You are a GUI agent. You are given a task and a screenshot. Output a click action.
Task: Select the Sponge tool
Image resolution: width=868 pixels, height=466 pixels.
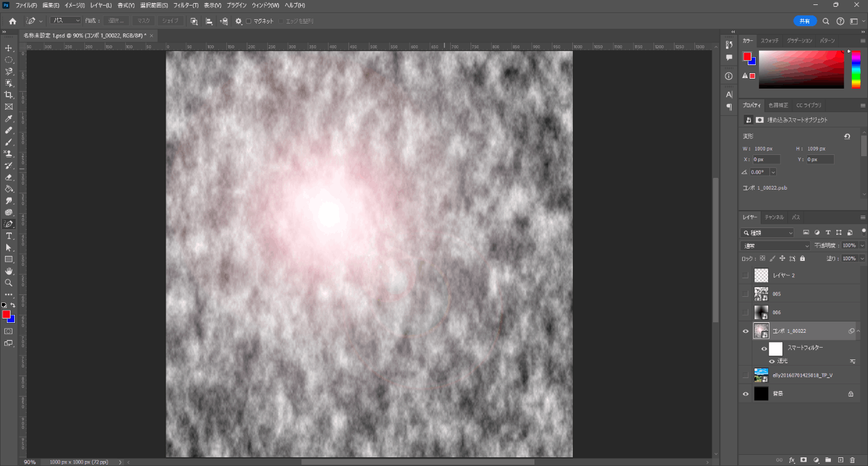coord(9,213)
